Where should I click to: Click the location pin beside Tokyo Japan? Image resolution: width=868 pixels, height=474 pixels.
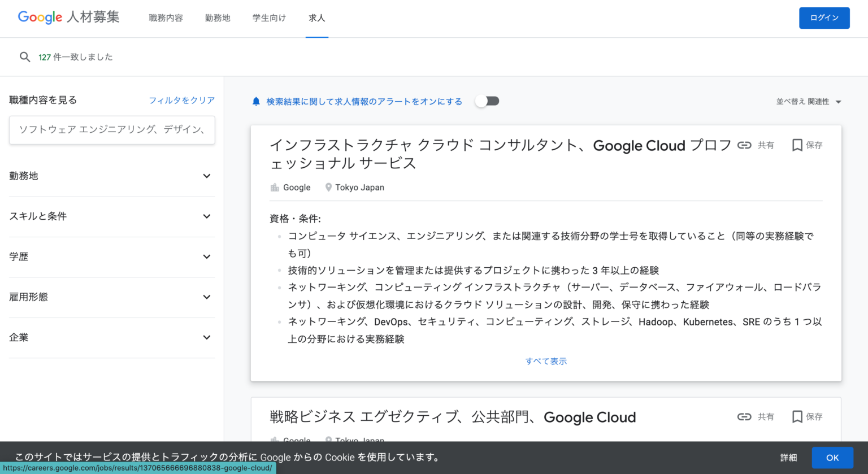point(328,187)
